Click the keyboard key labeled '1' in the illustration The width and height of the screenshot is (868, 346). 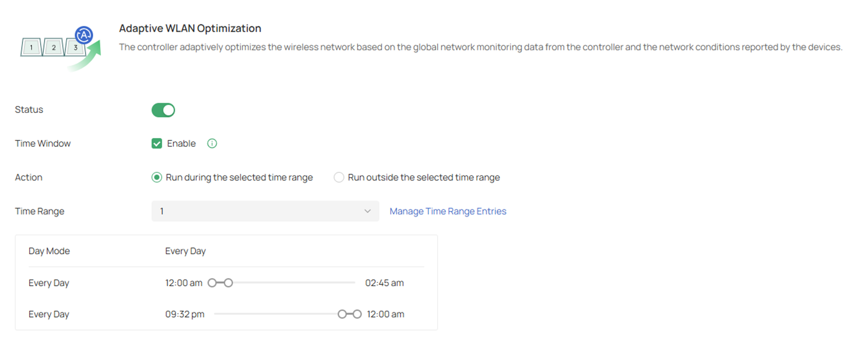point(31,47)
